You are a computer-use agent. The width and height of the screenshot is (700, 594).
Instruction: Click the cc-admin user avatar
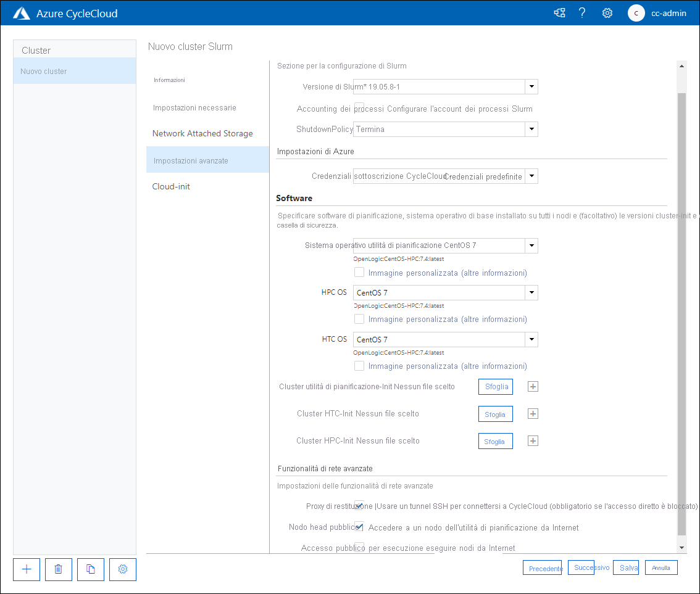(x=636, y=12)
